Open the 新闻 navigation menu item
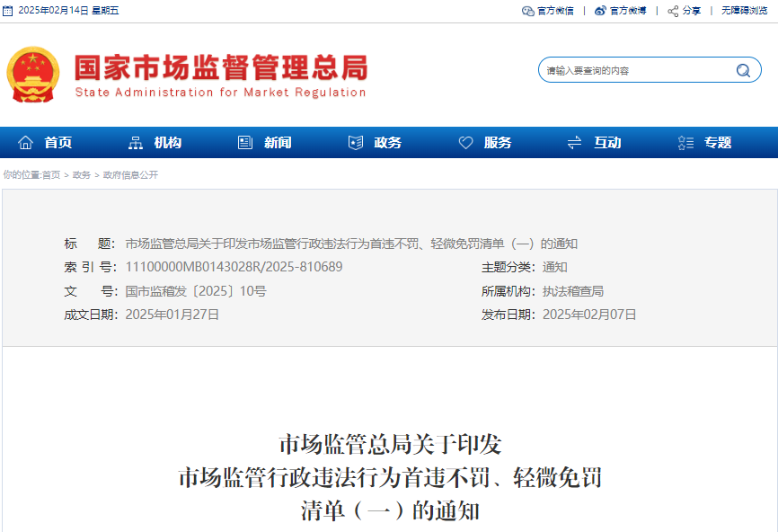 point(278,143)
